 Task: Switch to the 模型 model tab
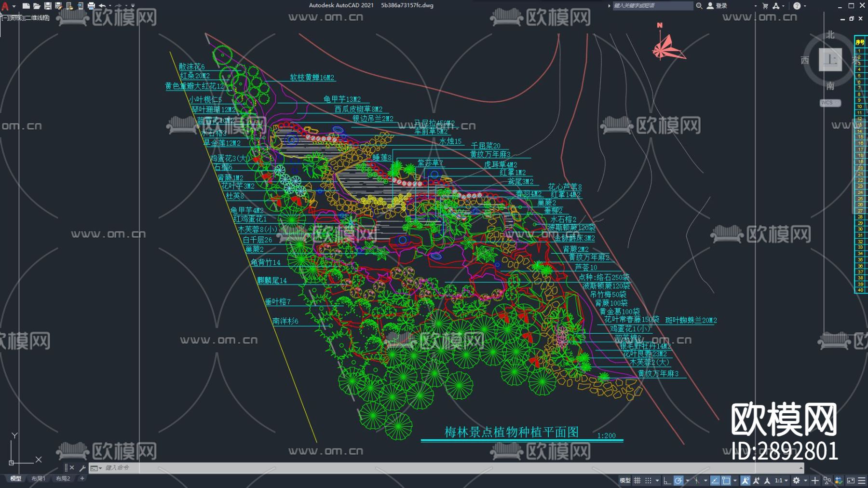click(16, 479)
